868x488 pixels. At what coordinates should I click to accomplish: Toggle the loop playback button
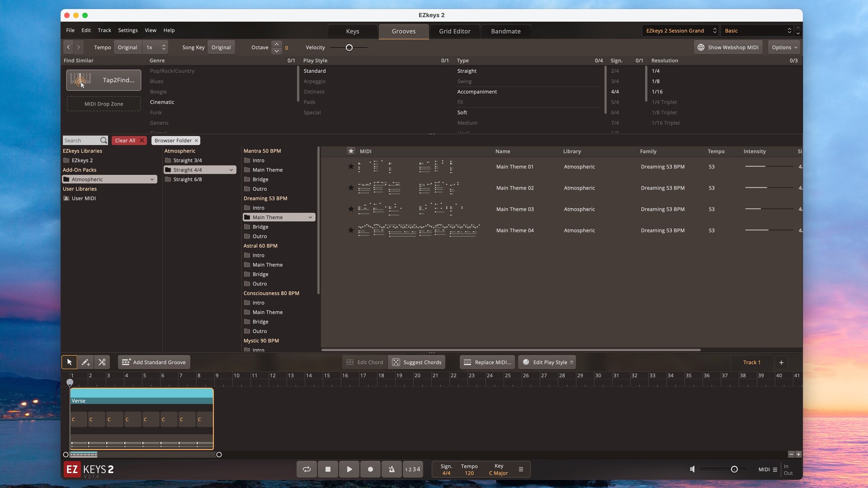coord(307,469)
